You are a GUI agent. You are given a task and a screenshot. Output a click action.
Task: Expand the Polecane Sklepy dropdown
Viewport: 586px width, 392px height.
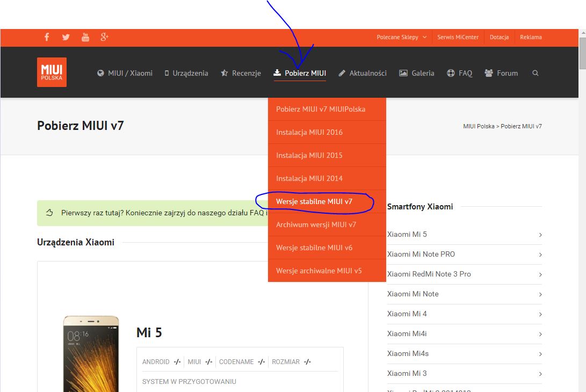click(x=401, y=37)
